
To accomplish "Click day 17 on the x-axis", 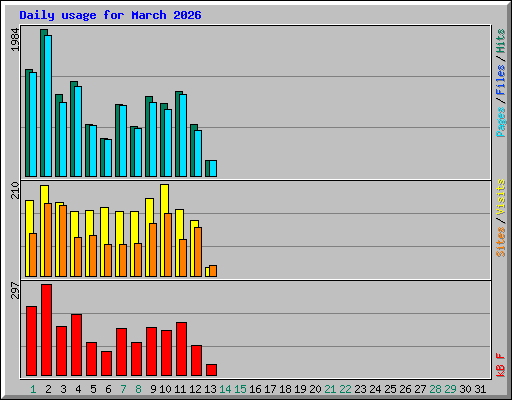I will click(x=270, y=389).
